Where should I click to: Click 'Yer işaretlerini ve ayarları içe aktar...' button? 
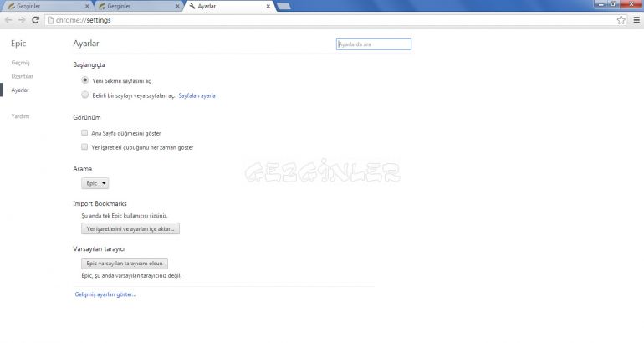pos(130,228)
